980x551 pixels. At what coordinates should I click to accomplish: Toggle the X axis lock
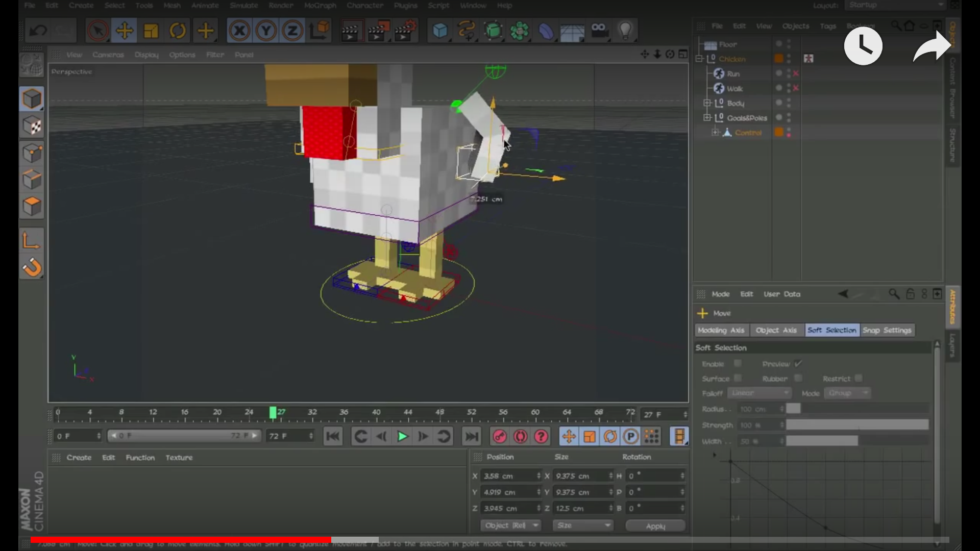pyautogui.click(x=239, y=31)
